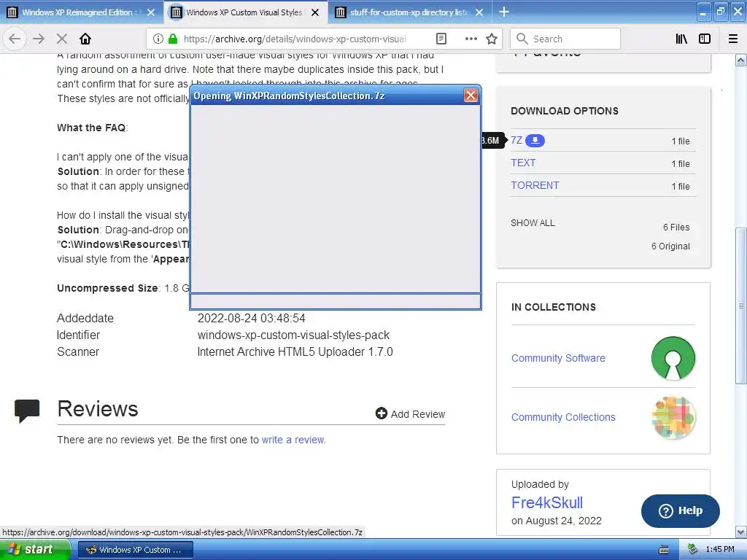Viewport: 747px width, 560px height.
Task: Click the page scrollbar up arrow
Action: pyautogui.click(x=740, y=60)
